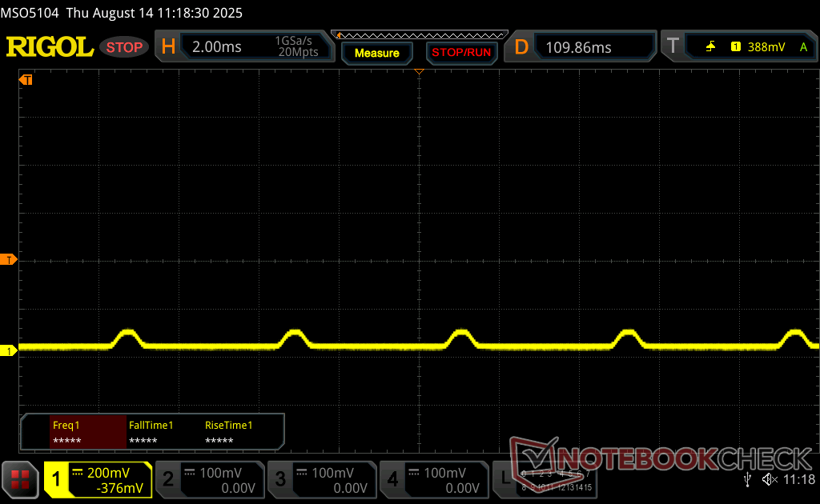
Task: Click the DC coupling icon on channel 4
Action: tap(414, 473)
